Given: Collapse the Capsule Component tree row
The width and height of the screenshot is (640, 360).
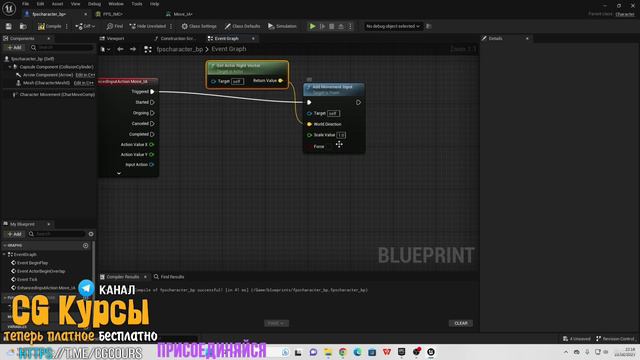Looking at the screenshot, I should [10, 67].
